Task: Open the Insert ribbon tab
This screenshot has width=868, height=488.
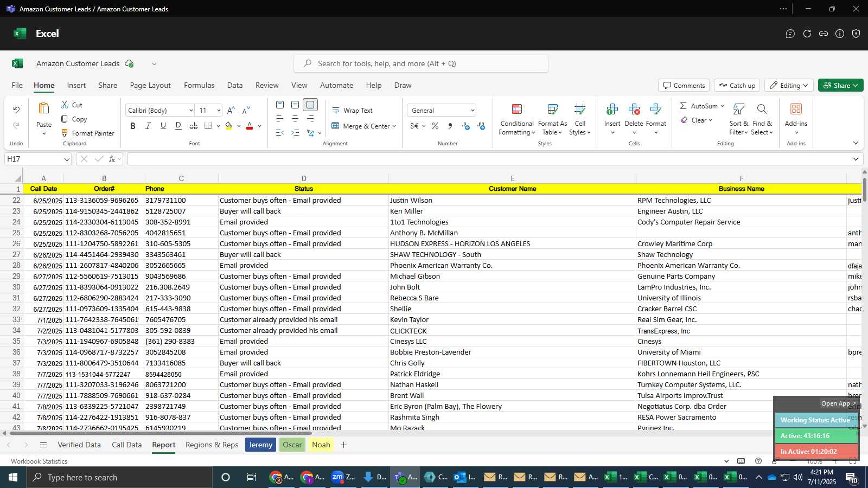Action: point(76,85)
